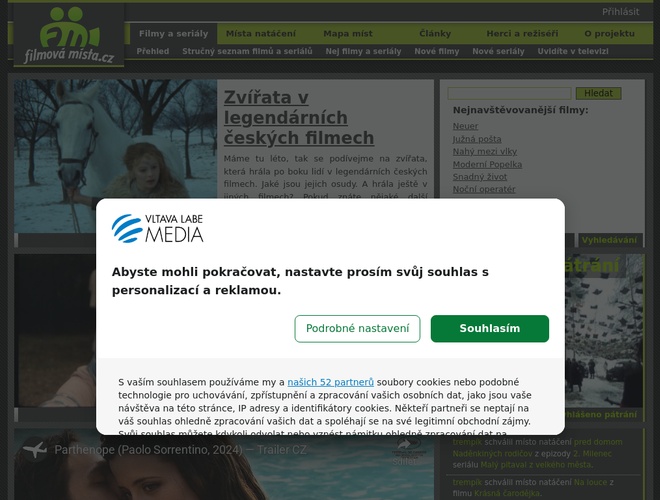Open Podrobné nastavení cookie settings
The width and height of the screenshot is (660, 500).
pyautogui.click(x=357, y=329)
